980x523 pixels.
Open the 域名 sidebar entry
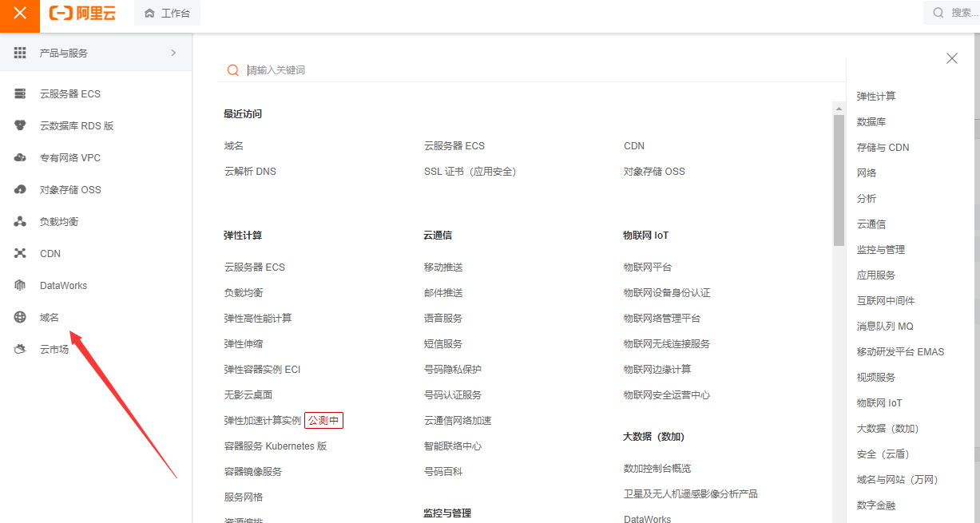(x=49, y=317)
